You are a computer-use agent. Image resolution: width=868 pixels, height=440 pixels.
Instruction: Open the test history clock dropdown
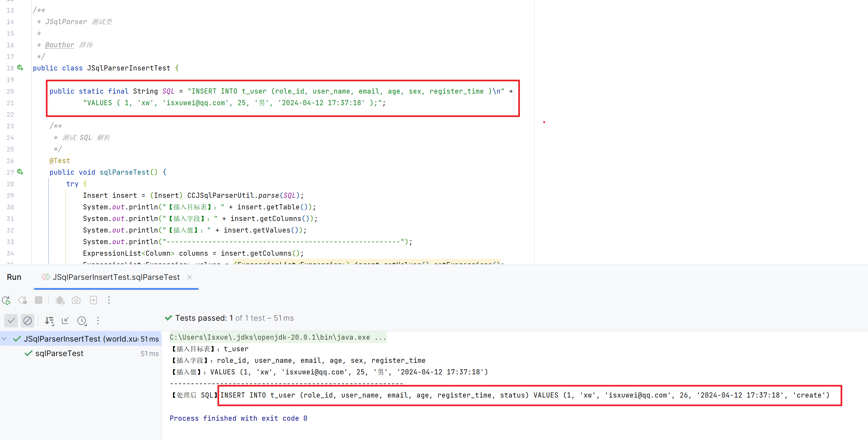pyautogui.click(x=82, y=321)
